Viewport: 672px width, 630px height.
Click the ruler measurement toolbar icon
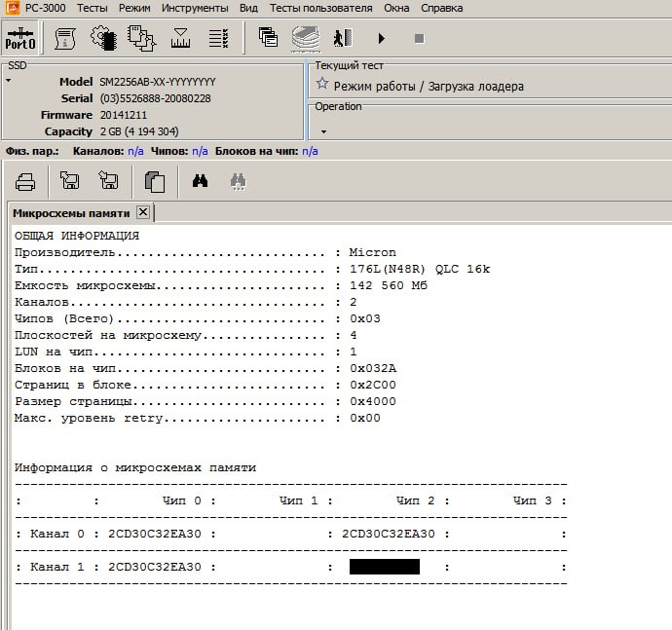(x=180, y=39)
